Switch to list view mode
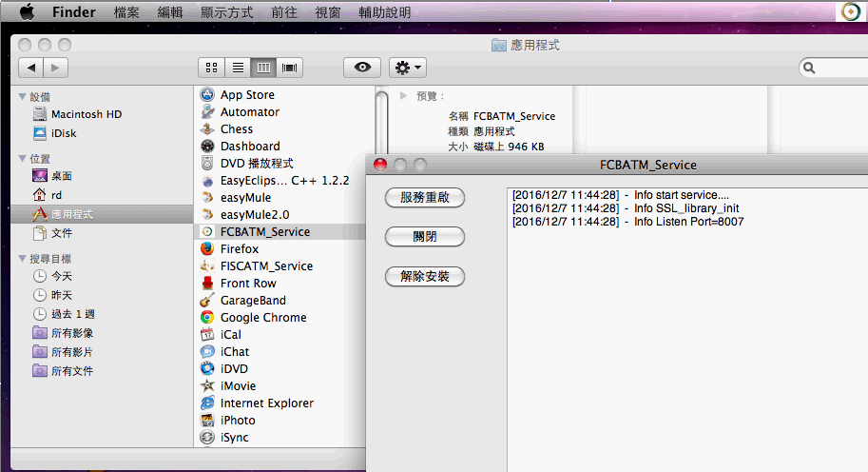868x472 pixels. [x=238, y=68]
